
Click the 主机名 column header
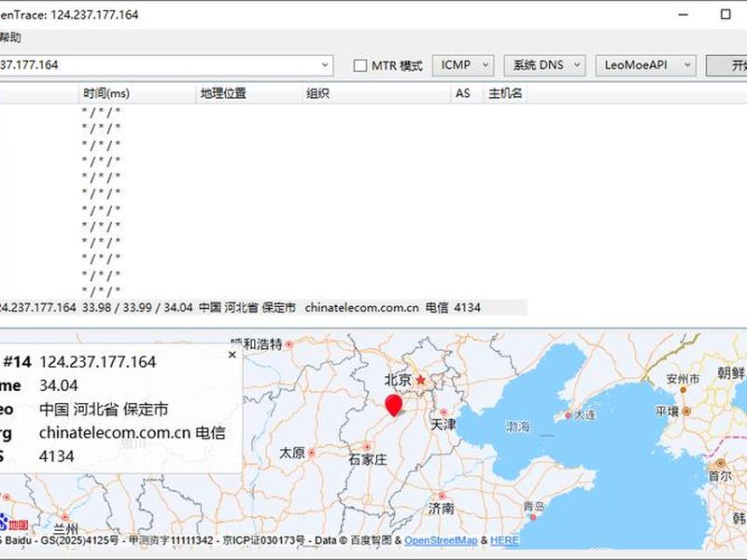pos(505,92)
